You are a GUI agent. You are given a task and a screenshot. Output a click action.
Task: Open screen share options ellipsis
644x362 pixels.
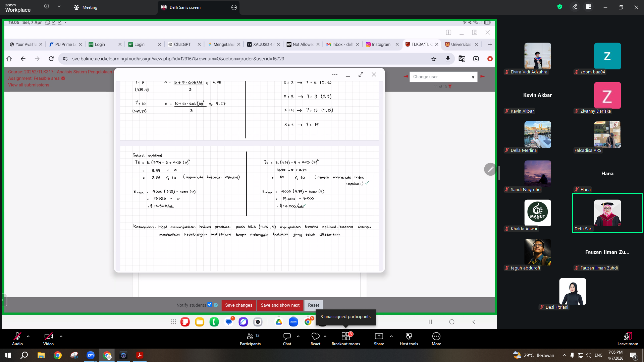(234, 7)
